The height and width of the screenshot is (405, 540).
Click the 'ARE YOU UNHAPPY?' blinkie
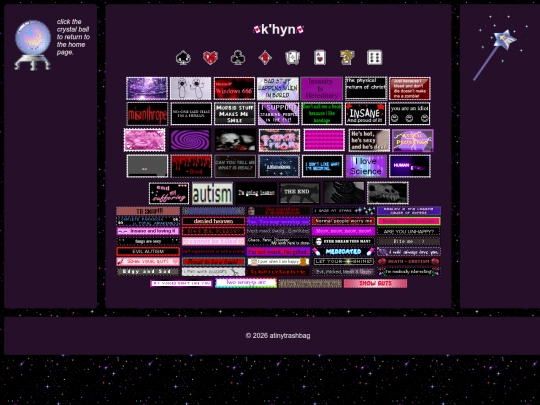[x=408, y=231]
